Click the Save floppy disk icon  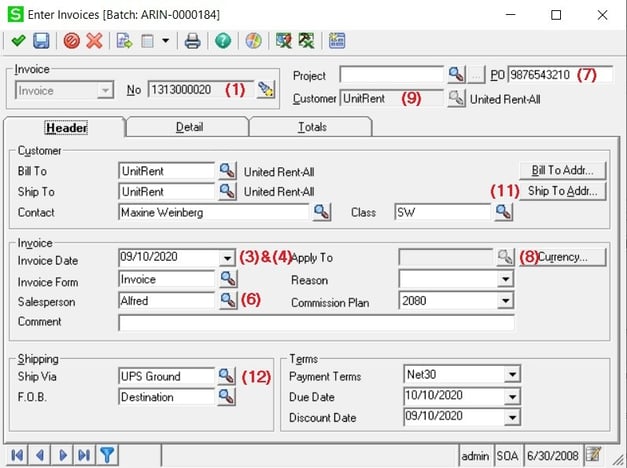[41, 41]
